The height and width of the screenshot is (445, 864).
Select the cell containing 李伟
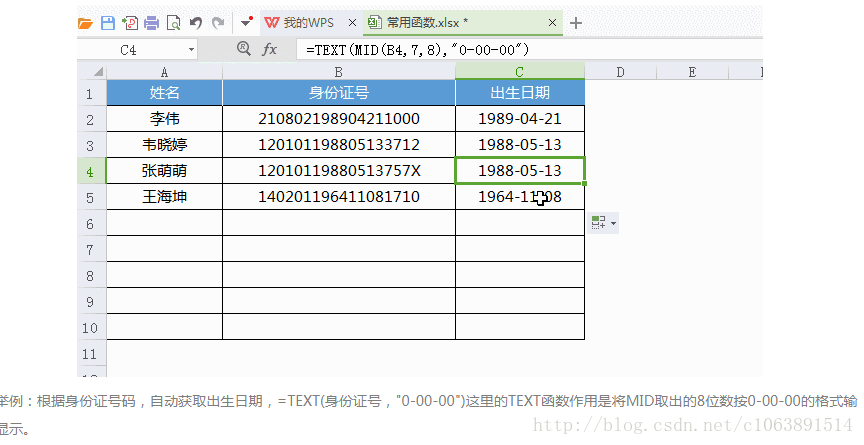click(164, 118)
